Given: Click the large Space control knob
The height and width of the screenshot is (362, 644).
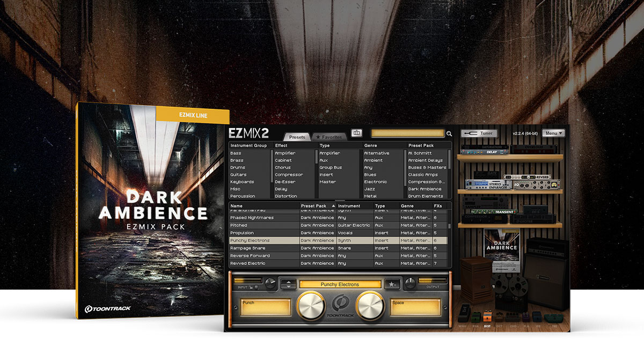Looking at the screenshot, I should pos(370,306).
